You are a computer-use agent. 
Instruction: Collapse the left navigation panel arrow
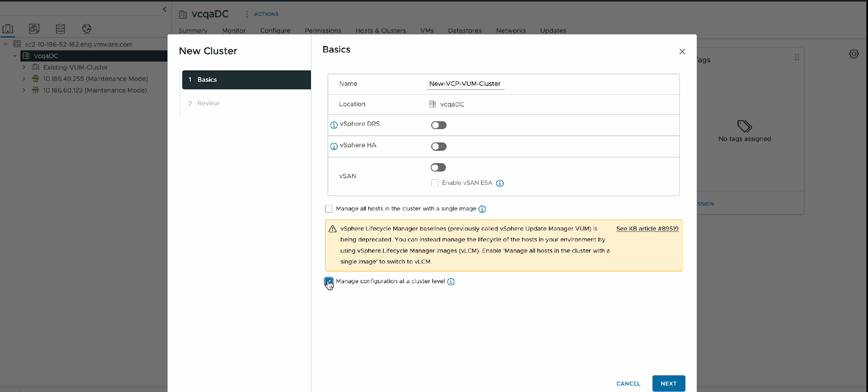tap(164, 9)
